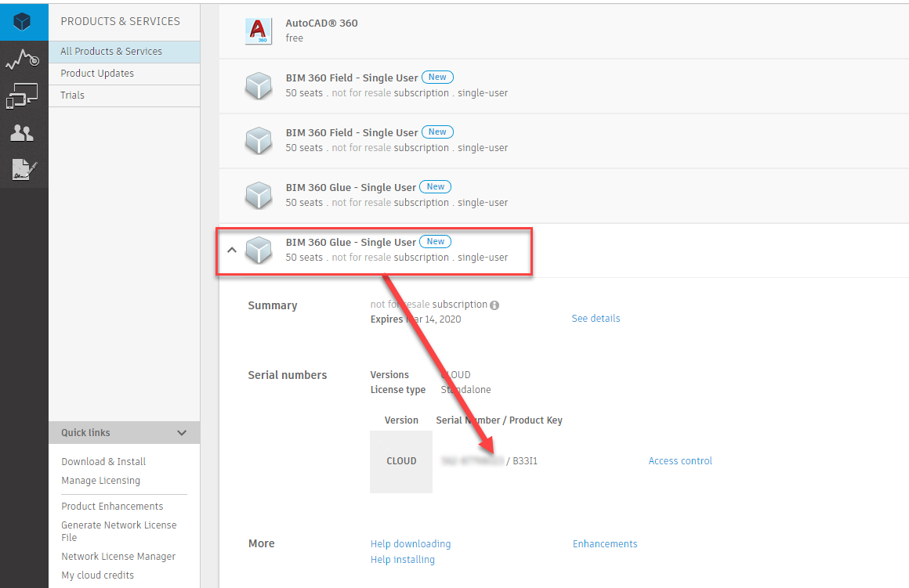Open the Autodesk cube logo home icon

click(22, 22)
